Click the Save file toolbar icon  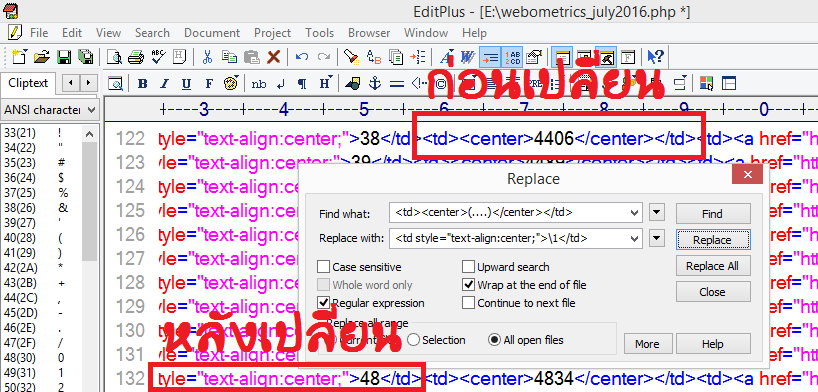click(x=64, y=57)
